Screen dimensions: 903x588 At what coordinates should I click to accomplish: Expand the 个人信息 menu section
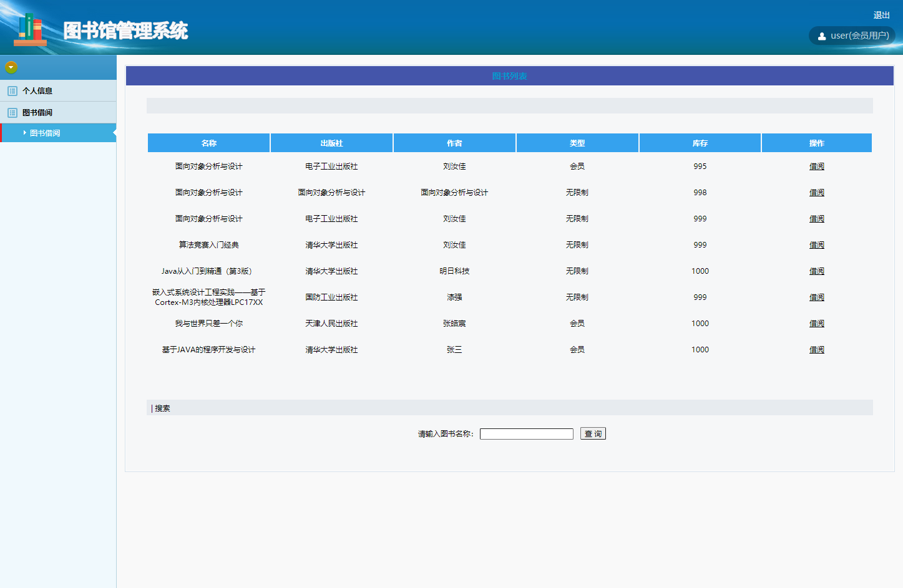37,91
